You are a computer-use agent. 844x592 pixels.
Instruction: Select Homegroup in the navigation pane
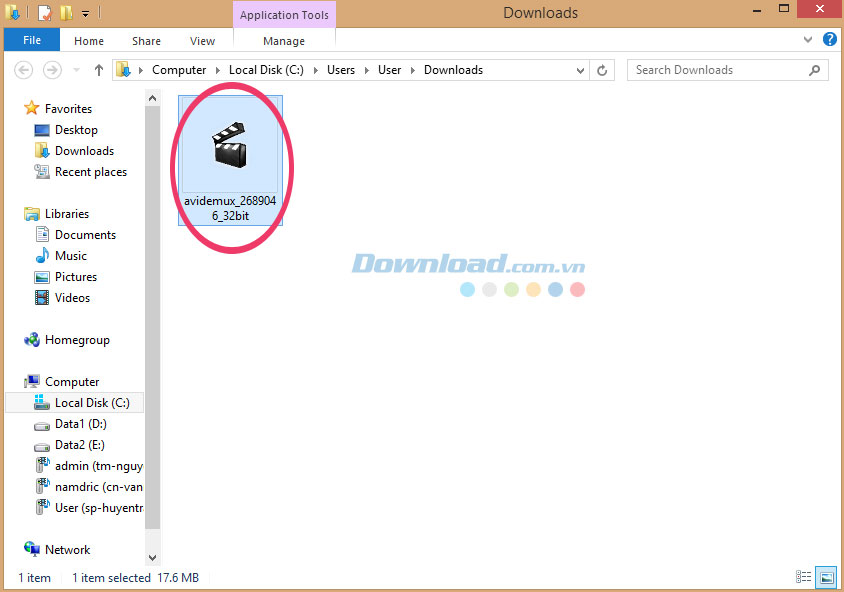point(77,340)
